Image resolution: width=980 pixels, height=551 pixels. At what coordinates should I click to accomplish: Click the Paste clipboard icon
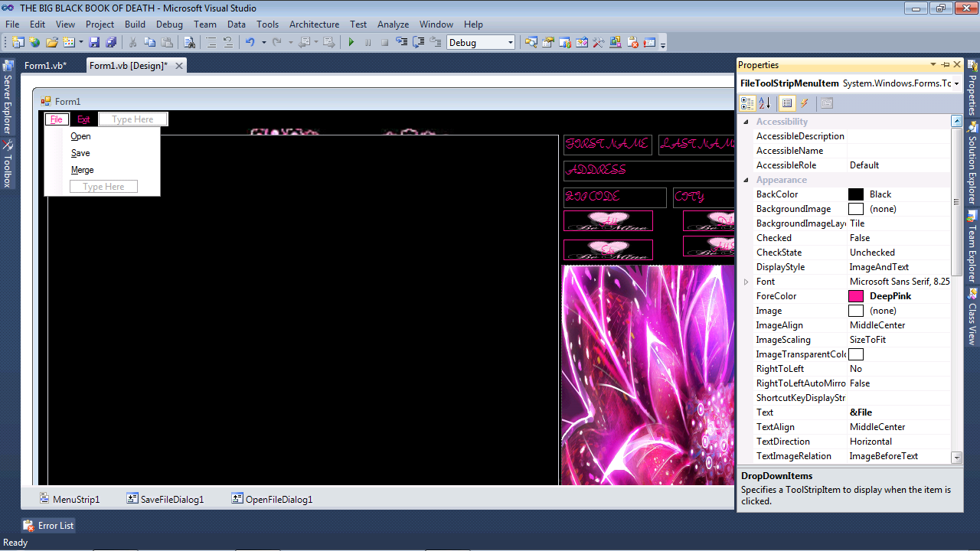167,43
